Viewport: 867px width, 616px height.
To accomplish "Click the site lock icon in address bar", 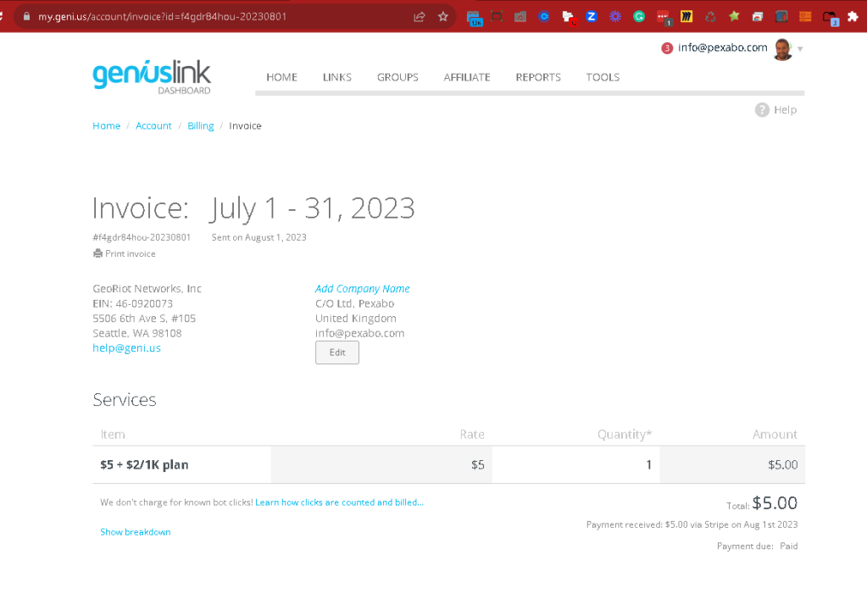I will 26,17.
